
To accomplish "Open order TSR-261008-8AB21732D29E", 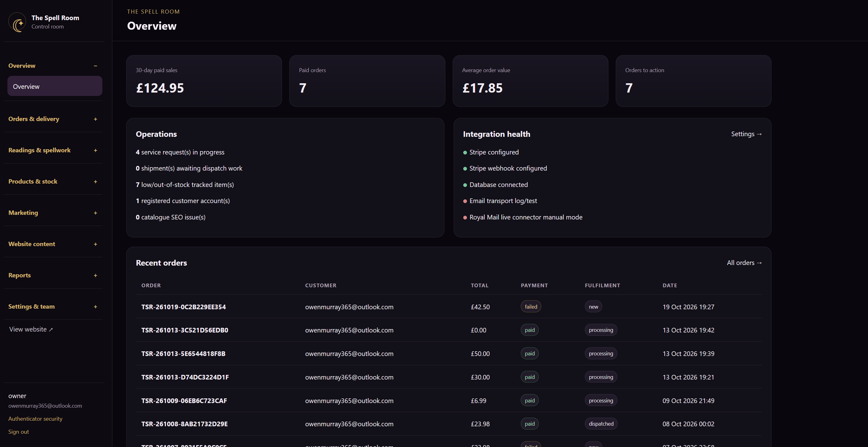I will 184,424.
